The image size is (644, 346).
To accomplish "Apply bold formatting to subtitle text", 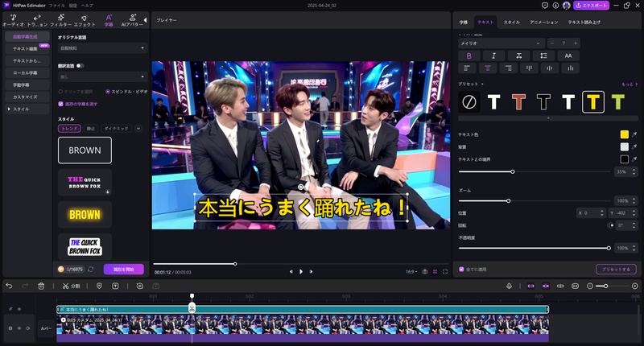I will pos(469,56).
